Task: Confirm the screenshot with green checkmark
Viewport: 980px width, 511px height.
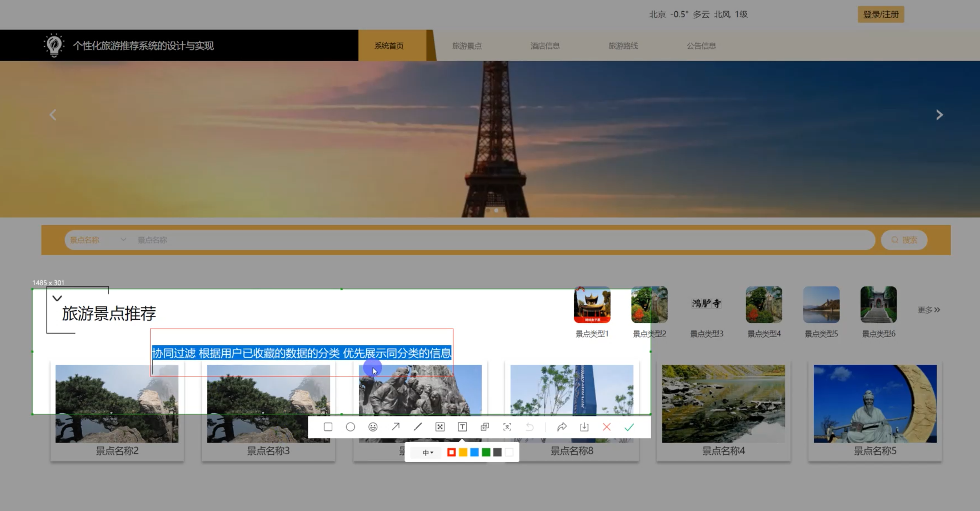Action: 629,427
